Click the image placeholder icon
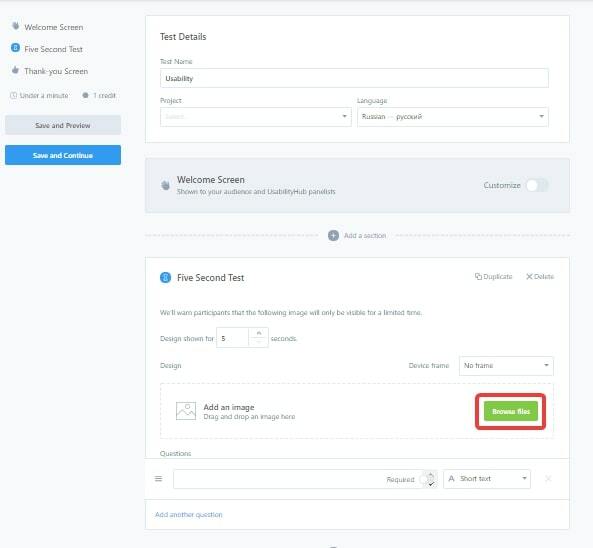This screenshot has width=593, height=548. click(x=186, y=411)
